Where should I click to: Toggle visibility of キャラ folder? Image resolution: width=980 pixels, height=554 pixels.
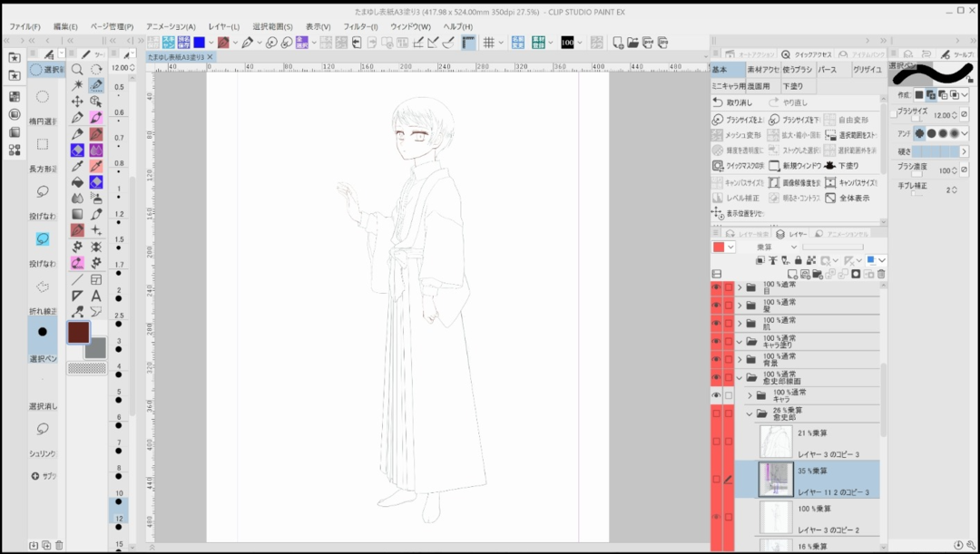click(716, 395)
